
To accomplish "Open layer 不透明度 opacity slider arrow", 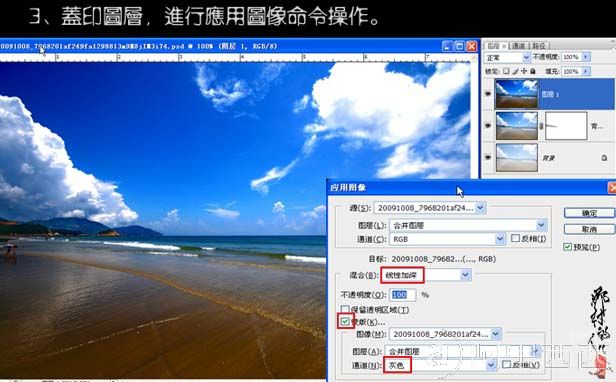I will pyautogui.click(x=586, y=57).
